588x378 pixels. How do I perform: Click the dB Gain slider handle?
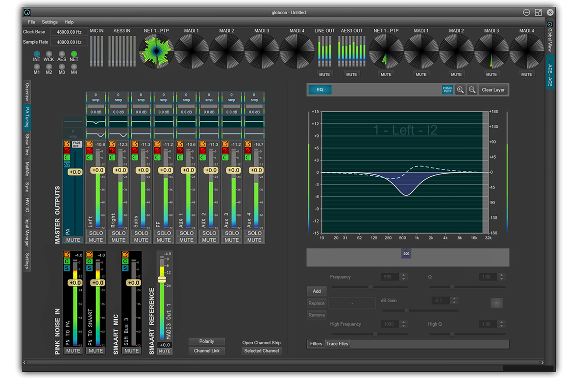tap(406, 310)
